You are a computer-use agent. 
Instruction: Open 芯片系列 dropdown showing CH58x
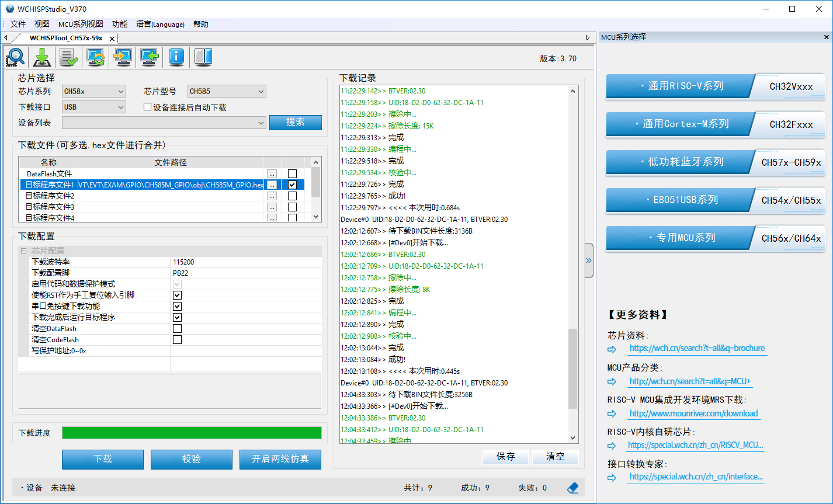(x=94, y=91)
